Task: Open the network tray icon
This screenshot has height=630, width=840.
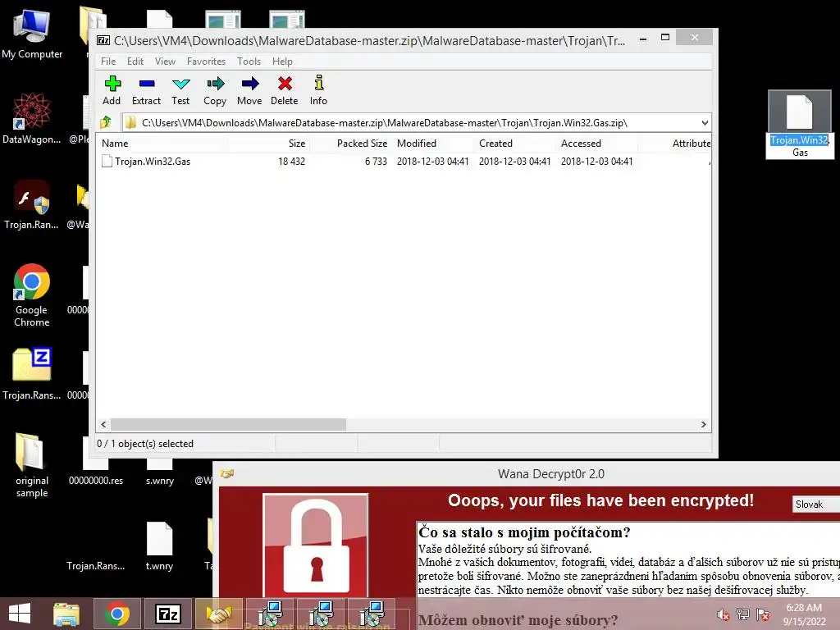Action: pyautogui.click(x=743, y=614)
